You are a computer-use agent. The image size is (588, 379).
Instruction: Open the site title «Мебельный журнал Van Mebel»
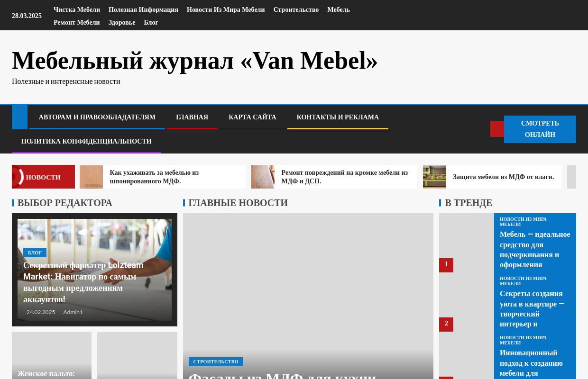194,60
